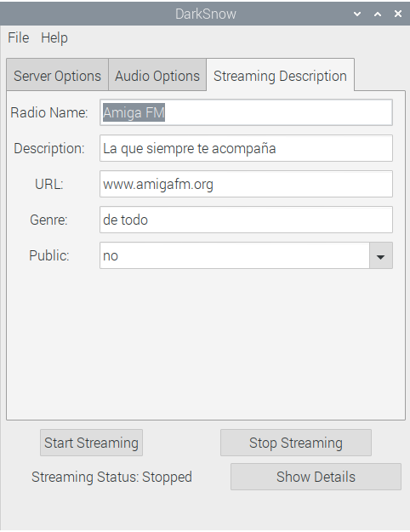Screen dimensions: 410x532
Task: Click the Radio Name input field
Action: tap(246, 112)
